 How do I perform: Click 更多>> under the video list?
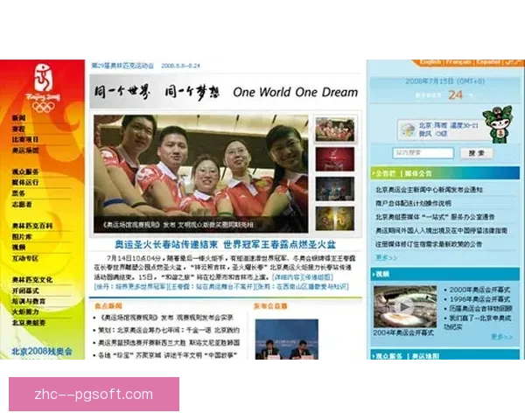[502, 336]
